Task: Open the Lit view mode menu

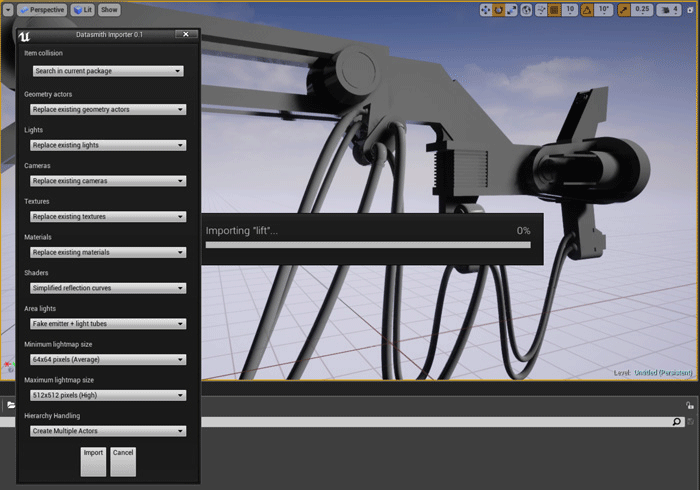Action: coord(83,10)
